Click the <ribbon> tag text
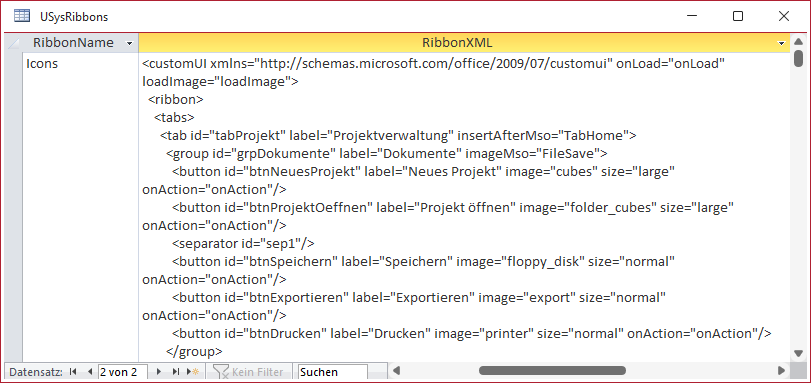811x383 pixels. [x=176, y=99]
